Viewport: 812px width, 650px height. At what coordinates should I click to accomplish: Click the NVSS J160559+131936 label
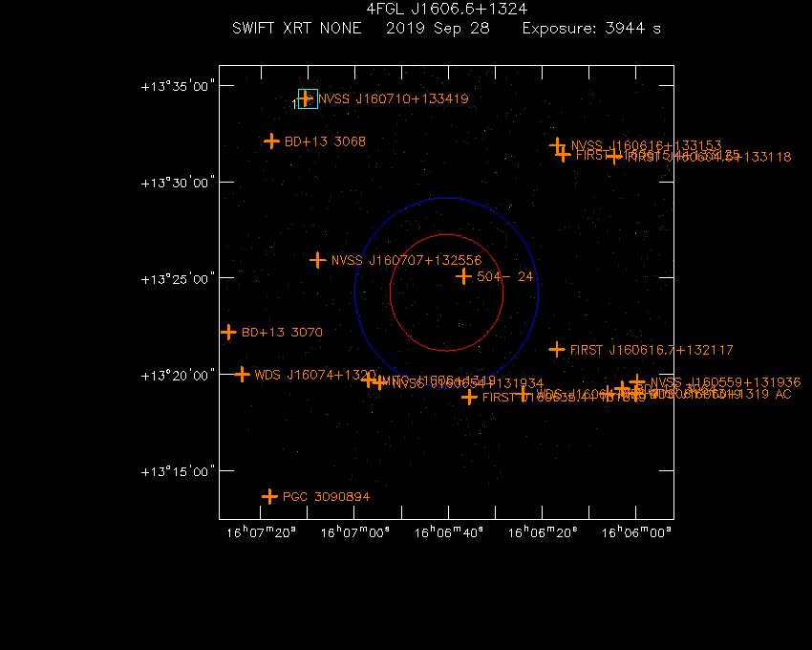coord(725,382)
